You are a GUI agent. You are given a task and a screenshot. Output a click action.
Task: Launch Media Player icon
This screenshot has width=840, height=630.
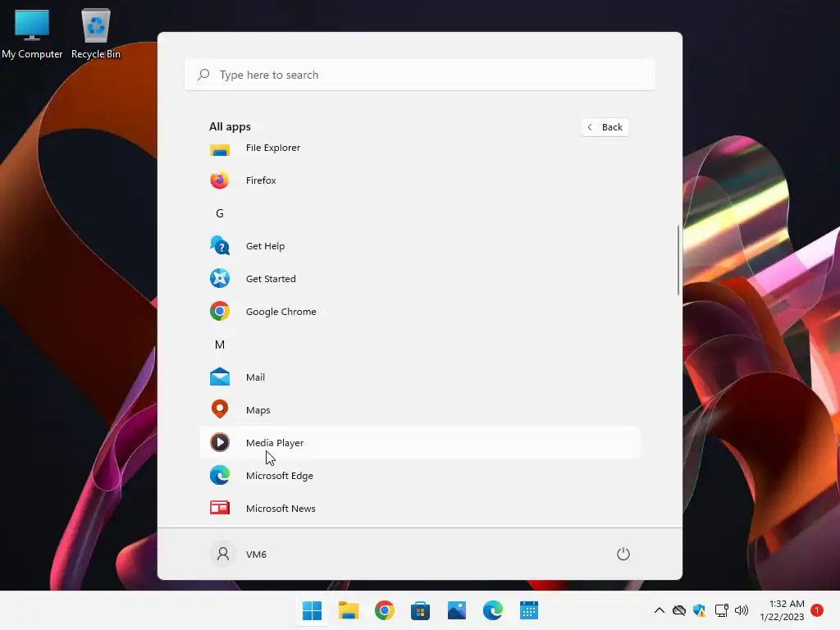click(220, 442)
